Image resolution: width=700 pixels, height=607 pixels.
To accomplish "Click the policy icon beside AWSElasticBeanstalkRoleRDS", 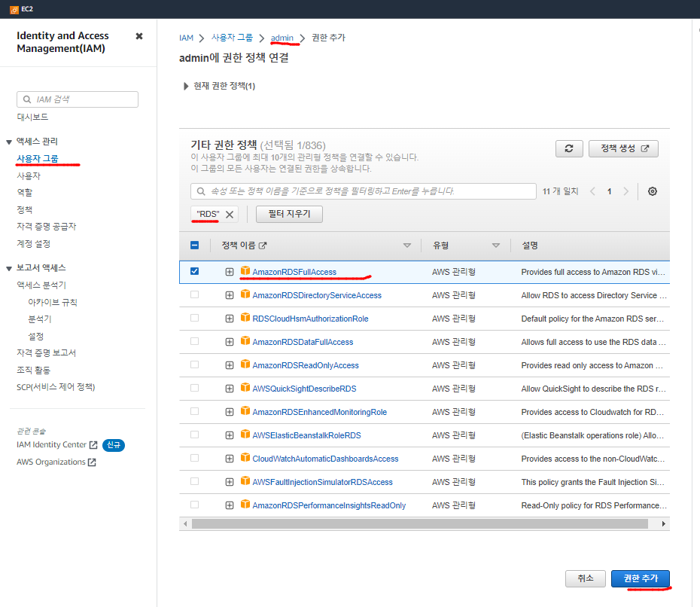I will pyautogui.click(x=245, y=434).
